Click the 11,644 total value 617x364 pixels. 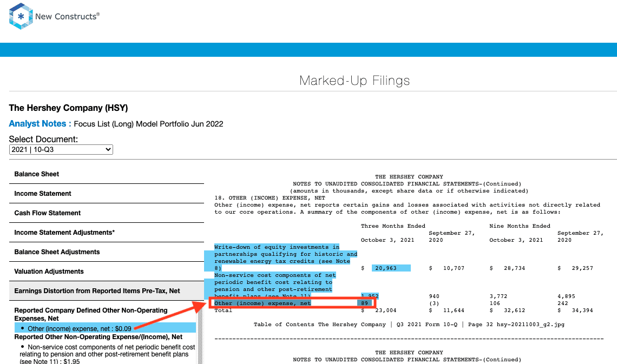coord(454,310)
